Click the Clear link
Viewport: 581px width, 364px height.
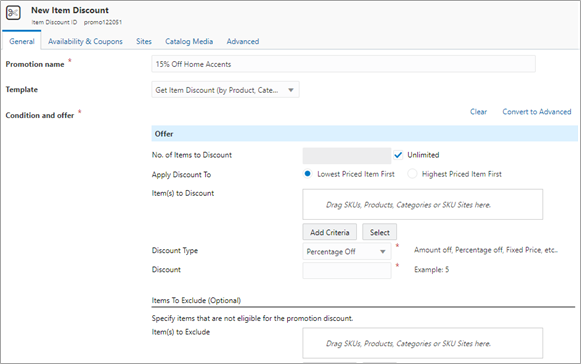[x=478, y=112]
